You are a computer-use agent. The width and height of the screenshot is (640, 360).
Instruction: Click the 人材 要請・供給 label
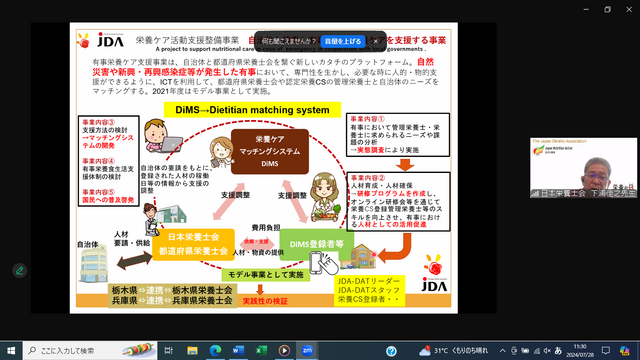[x=131, y=238]
